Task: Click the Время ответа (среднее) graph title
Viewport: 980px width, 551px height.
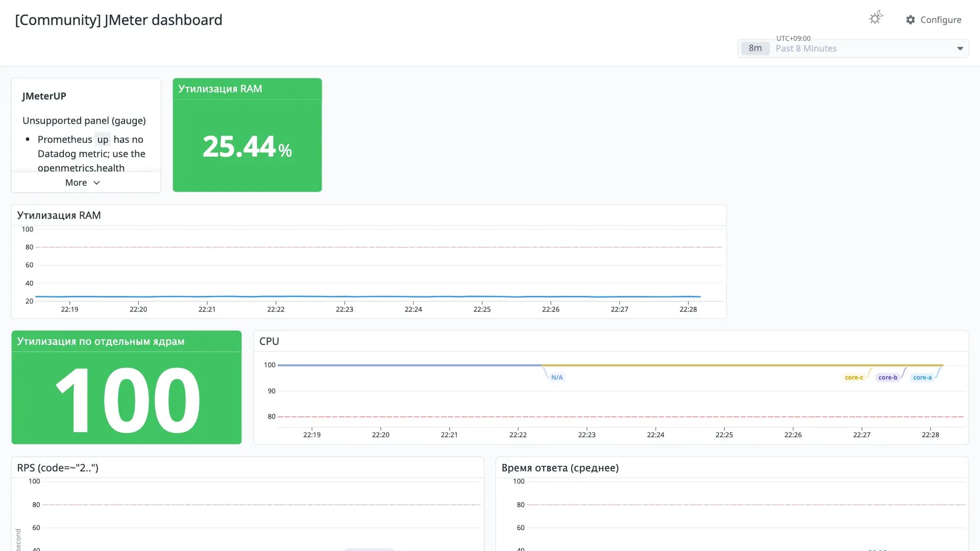Action: [x=560, y=468]
